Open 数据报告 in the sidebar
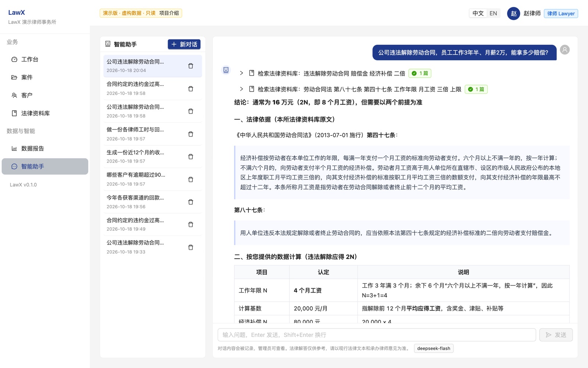588x368 pixels. (45, 148)
